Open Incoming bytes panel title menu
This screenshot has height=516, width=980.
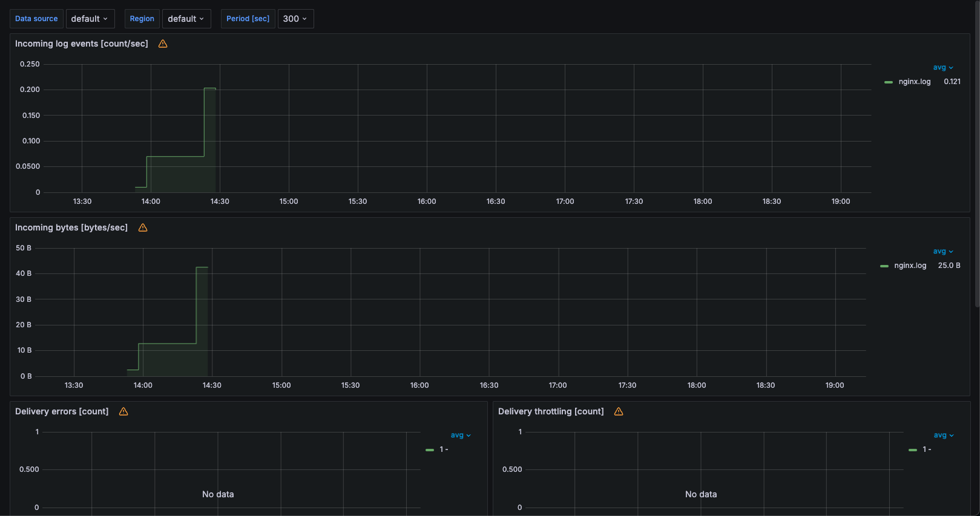71,227
